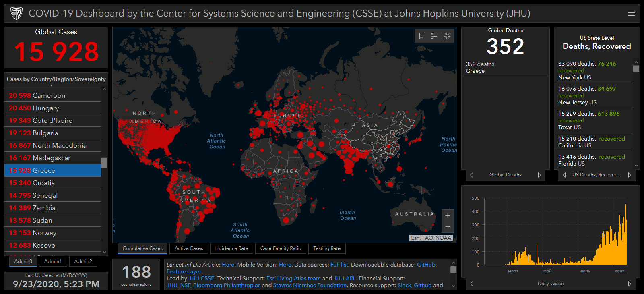The width and height of the screenshot is (644, 294).
Task: Select the Admin1 tab
Action: pos(53,261)
